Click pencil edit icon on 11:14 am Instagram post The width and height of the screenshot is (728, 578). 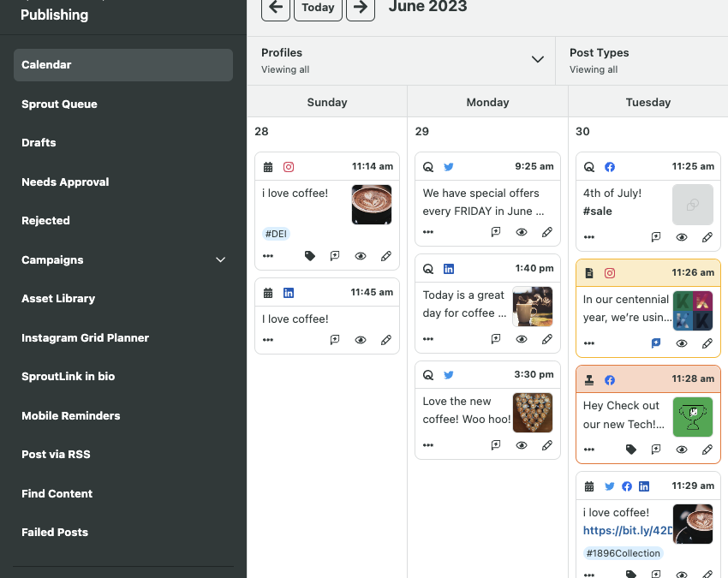pyautogui.click(x=386, y=256)
